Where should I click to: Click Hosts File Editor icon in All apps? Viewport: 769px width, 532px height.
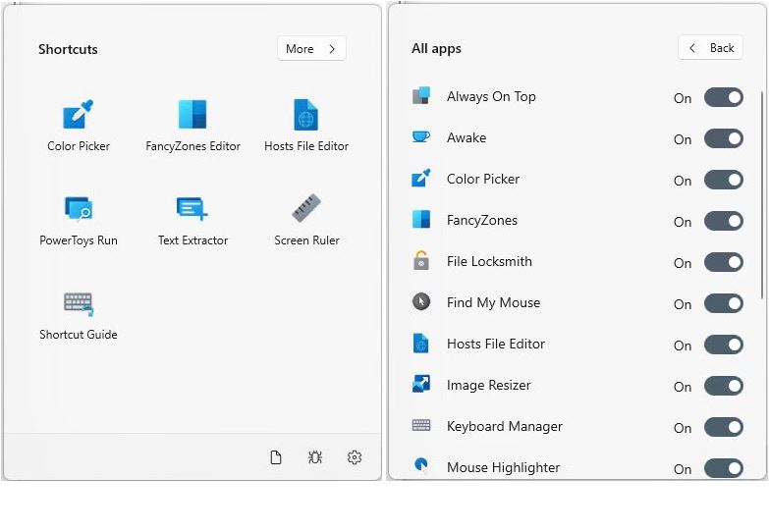pyautogui.click(x=420, y=344)
